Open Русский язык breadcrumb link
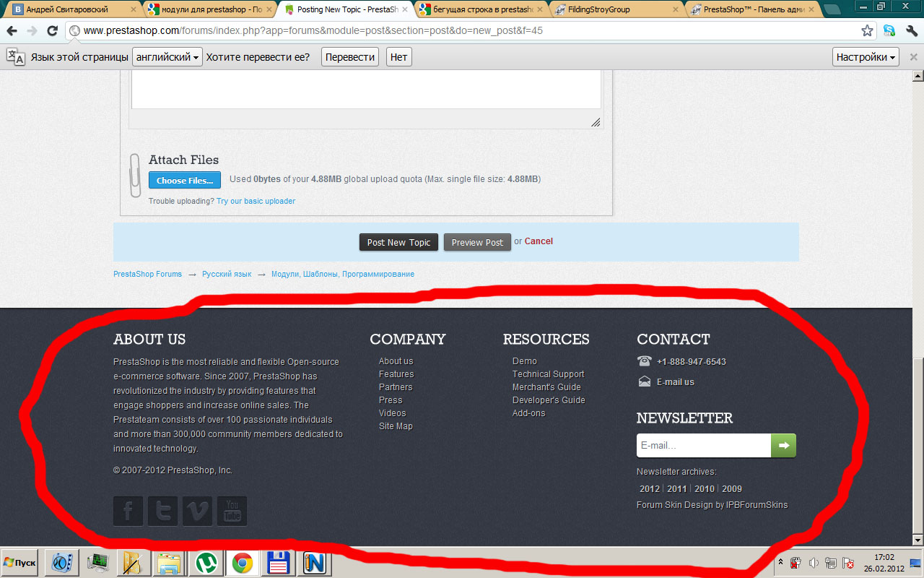The image size is (924, 578). (x=227, y=275)
